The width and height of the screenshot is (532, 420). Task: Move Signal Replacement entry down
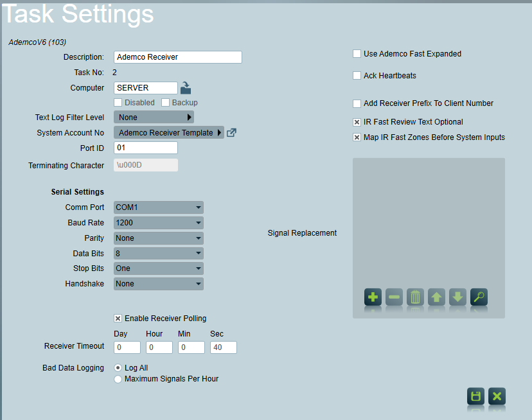tap(457, 297)
